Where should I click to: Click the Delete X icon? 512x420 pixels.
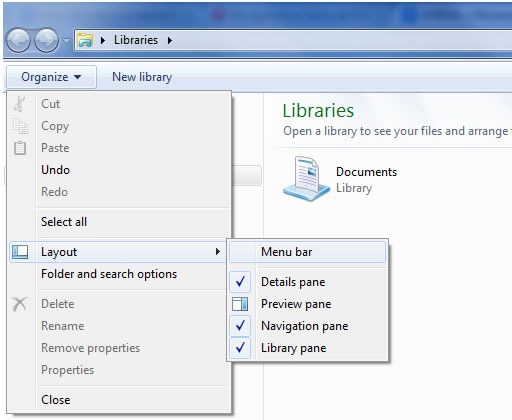[20, 304]
